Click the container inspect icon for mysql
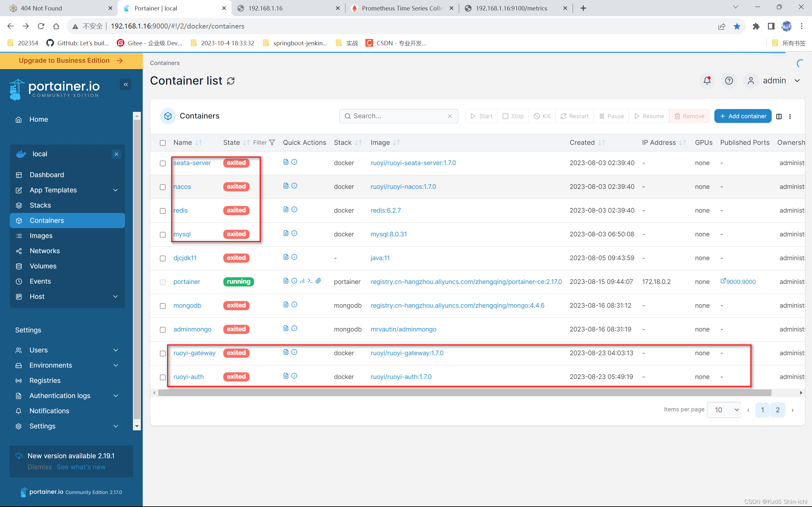Image resolution: width=812 pixels, height=507 pixels. tap(294, 233)
